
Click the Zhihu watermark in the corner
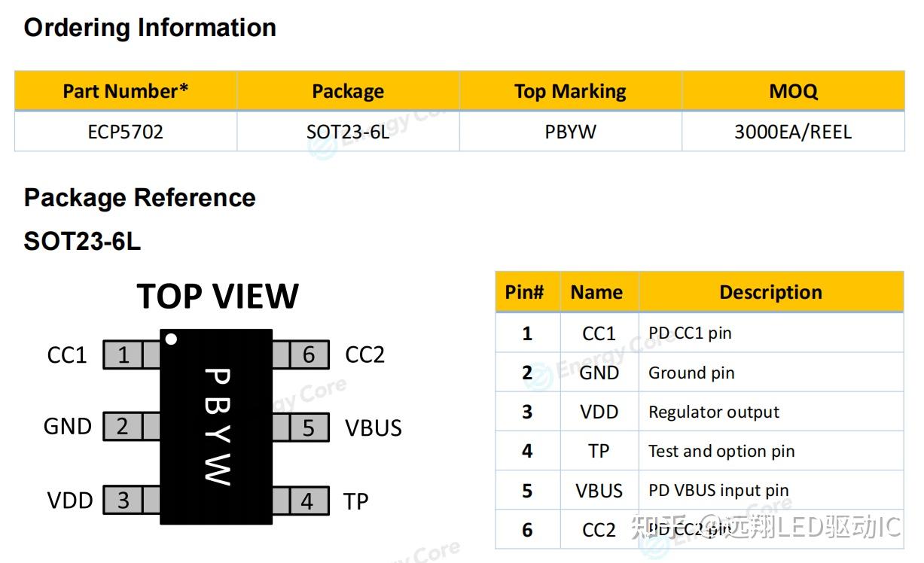pyautogui.click(x=767, y=528)
